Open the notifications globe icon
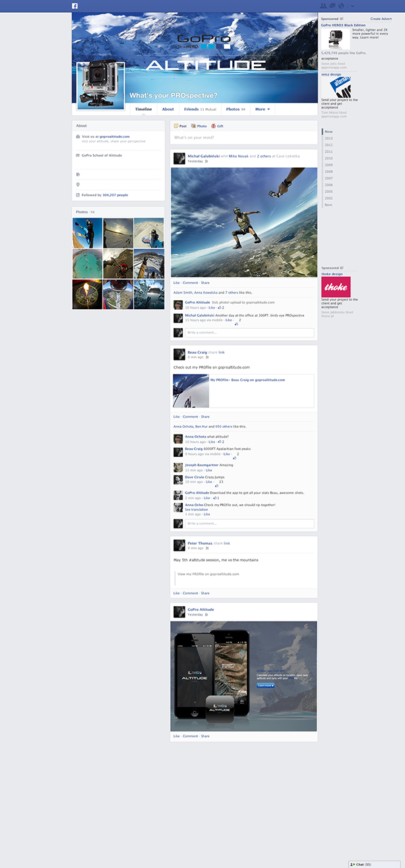 341,5
